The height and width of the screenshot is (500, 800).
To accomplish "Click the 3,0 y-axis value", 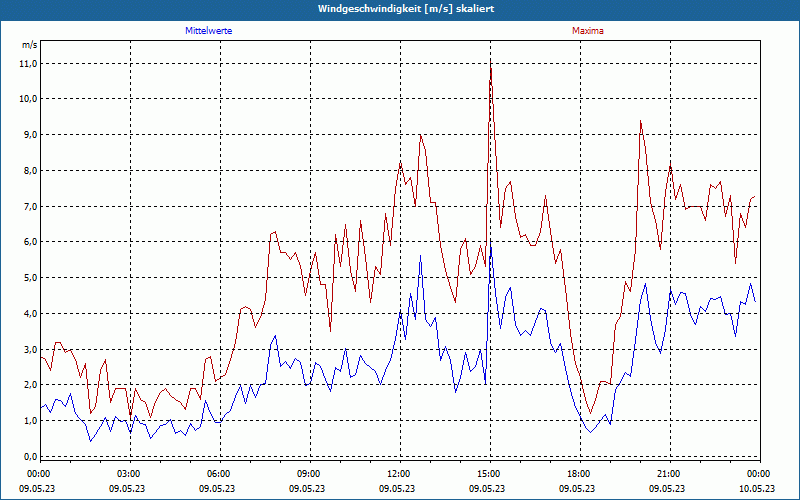I will click(31, 349).
